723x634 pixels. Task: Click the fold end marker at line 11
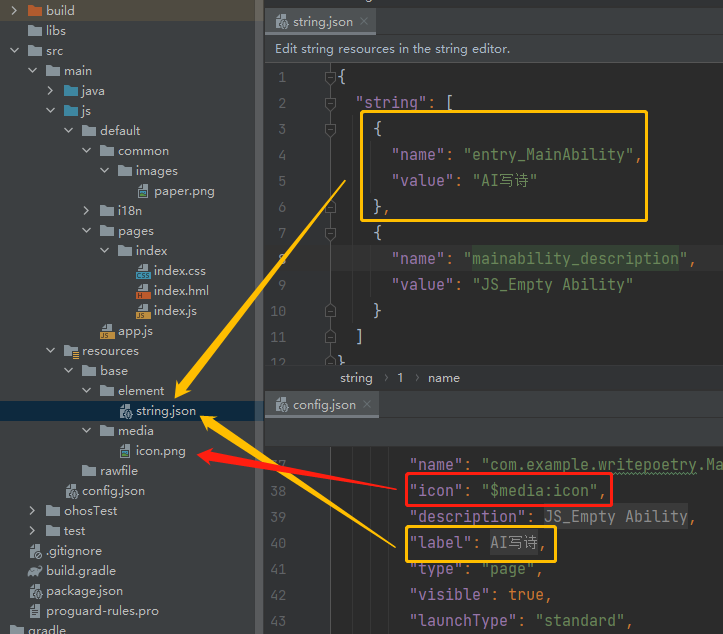coord(330,337)
